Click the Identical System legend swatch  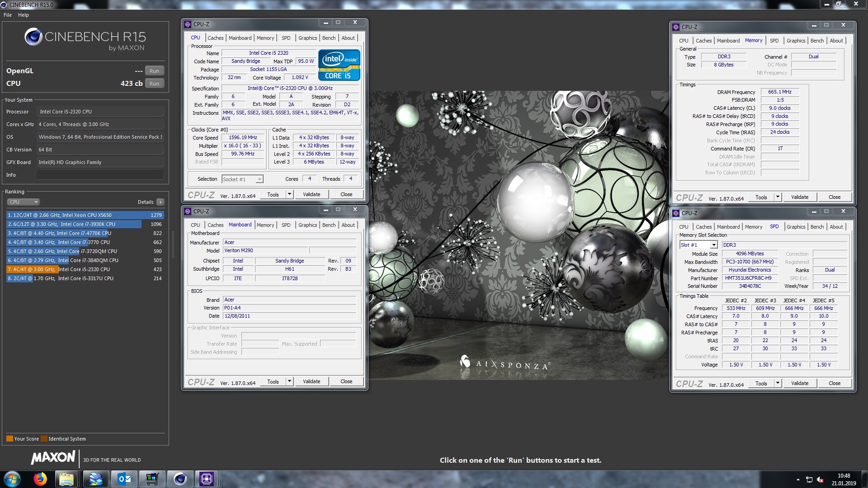coord(44,439)
